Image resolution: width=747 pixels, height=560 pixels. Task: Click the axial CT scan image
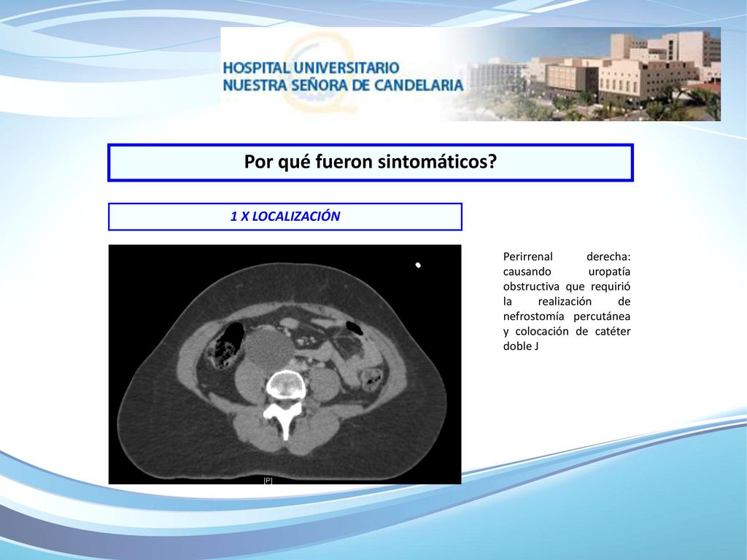pos(285,365)
